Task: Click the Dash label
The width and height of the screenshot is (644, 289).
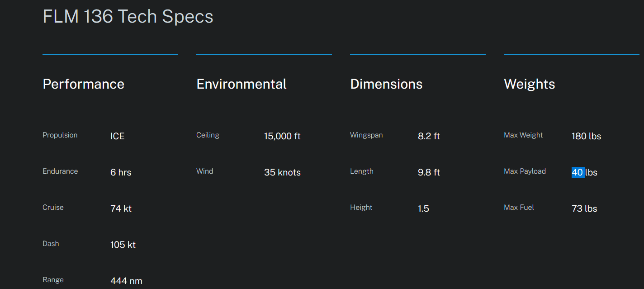Action: 51,244
